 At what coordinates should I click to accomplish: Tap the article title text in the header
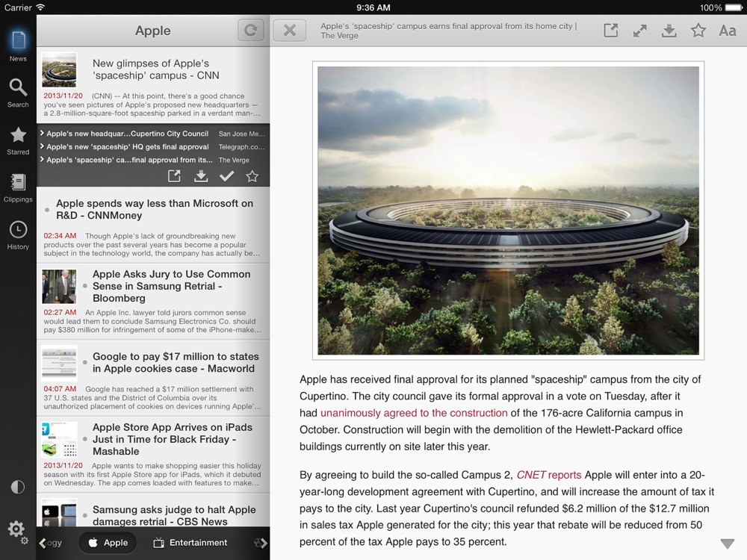448,31
